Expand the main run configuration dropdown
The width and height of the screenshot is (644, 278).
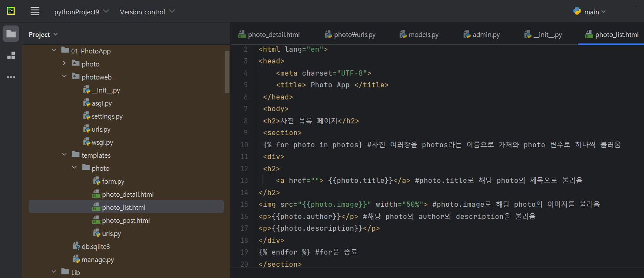595,12
